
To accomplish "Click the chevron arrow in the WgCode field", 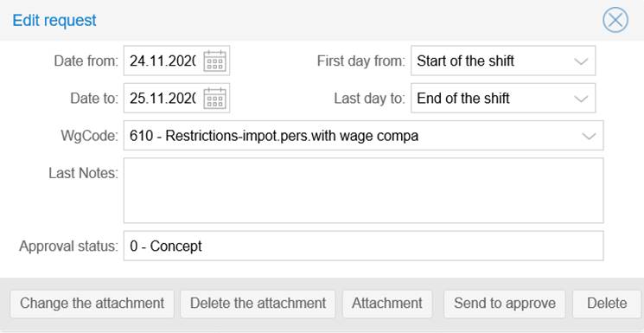I will click(x=589, y=137).
